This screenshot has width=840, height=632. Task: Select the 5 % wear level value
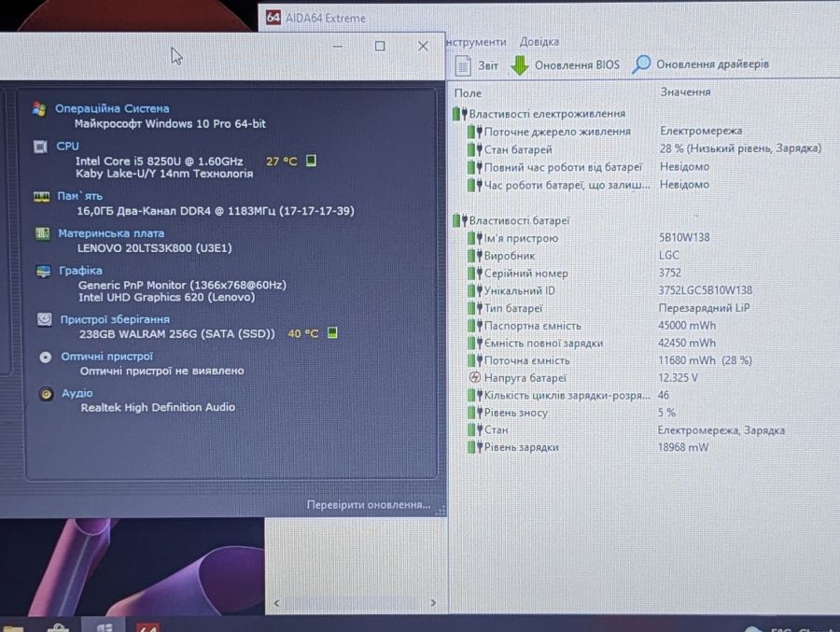[666, 413]
